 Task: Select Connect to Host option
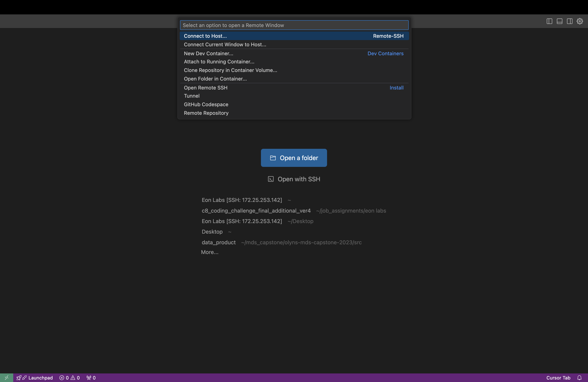coord(205,36)
